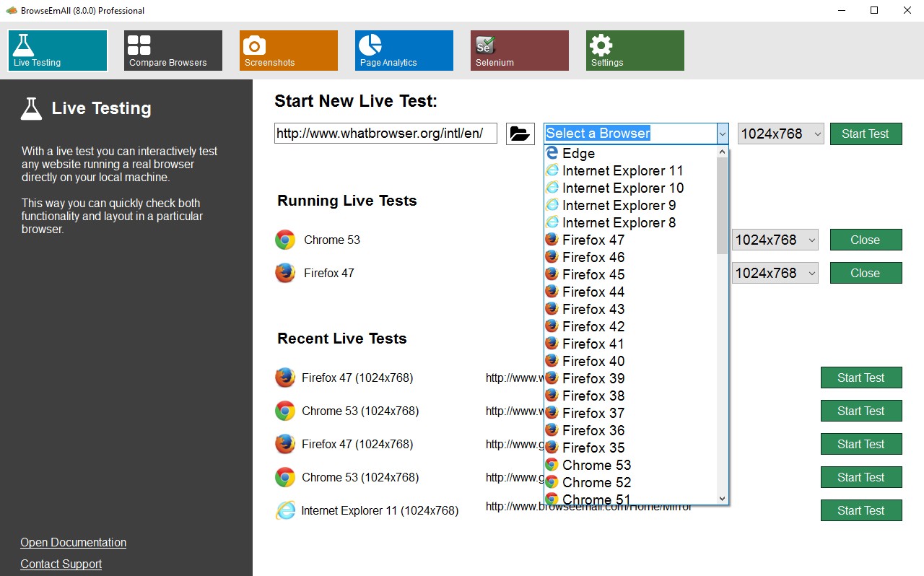Switch to Compare Browsers tile

tap(173, 51)
